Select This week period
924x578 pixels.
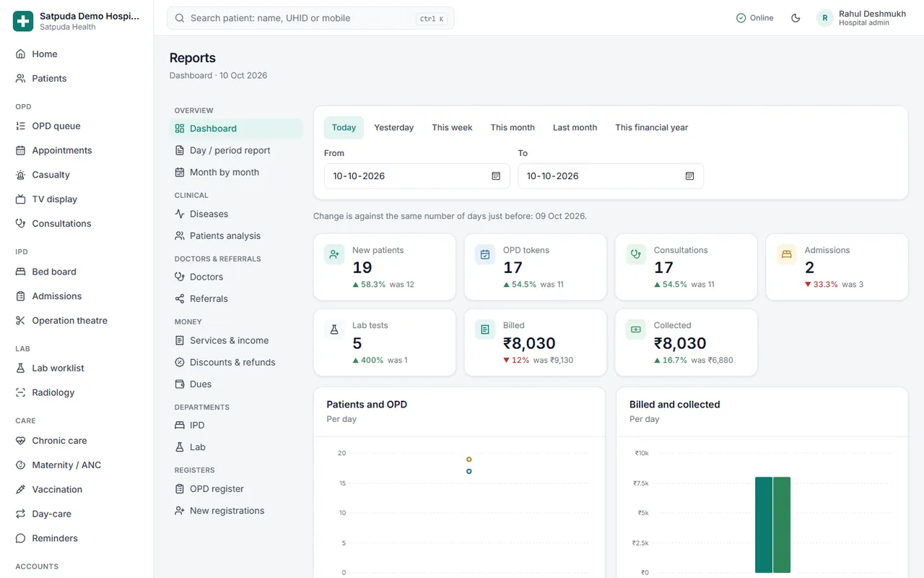[452, 127]
